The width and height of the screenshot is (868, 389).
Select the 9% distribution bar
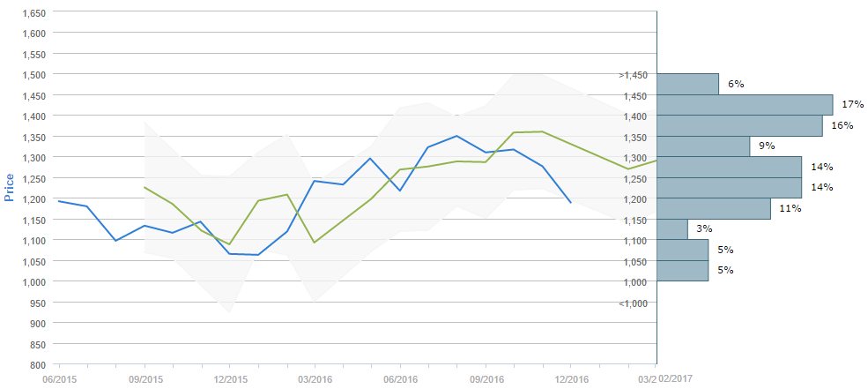pos(703,146)
